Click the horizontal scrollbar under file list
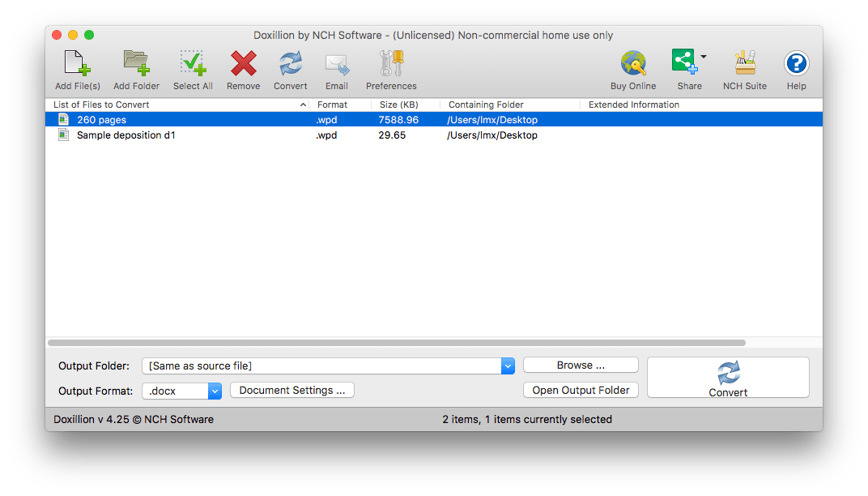868x496 pixels. pos(397,343)
